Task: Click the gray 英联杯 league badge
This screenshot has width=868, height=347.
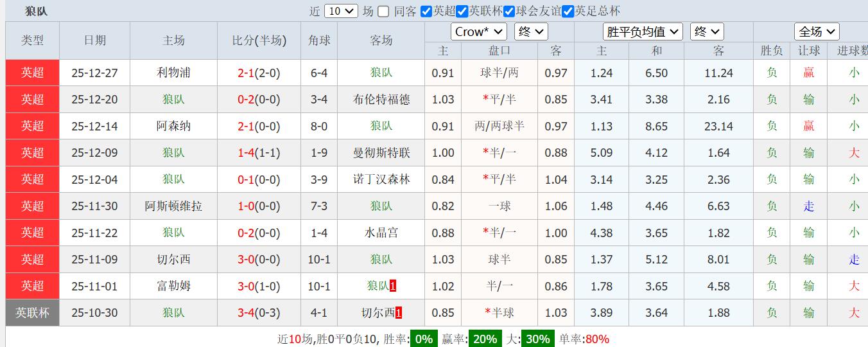Action: coord(32,313)
